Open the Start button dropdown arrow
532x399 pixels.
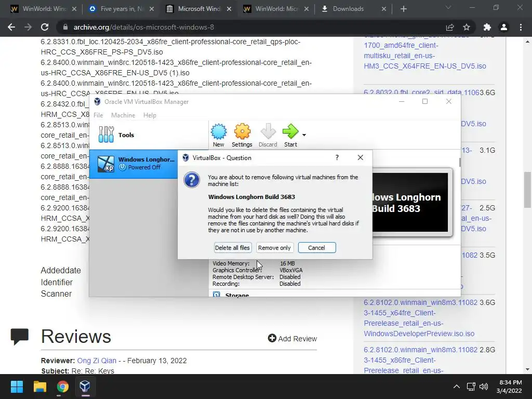pyautogui.click(x=304, y=135)
